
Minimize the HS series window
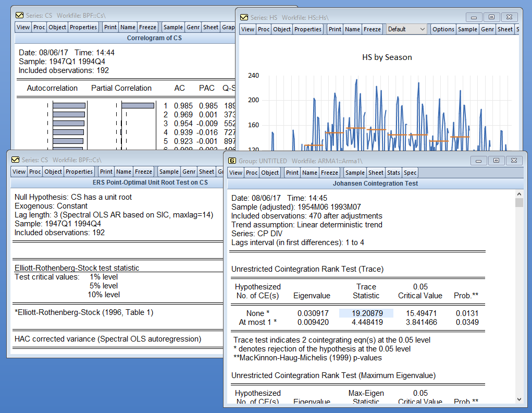pyautogui.click(x=473, y=17)
